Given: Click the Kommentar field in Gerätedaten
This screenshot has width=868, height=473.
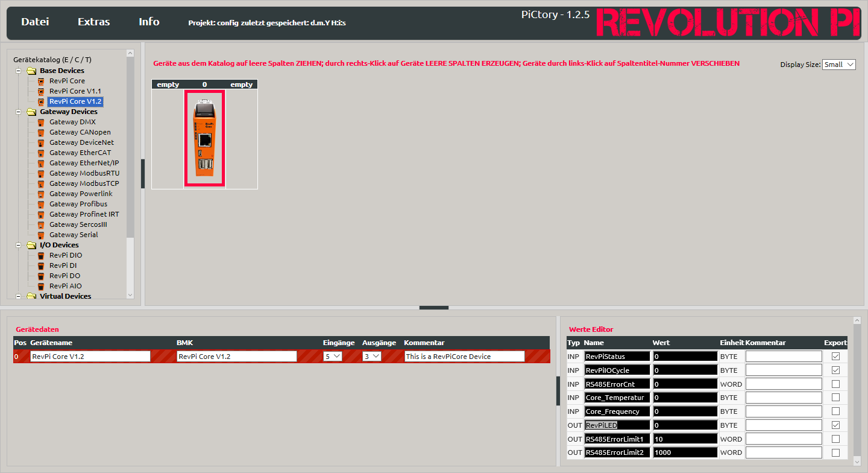Looking at the screenshot, I should (465, 357).
